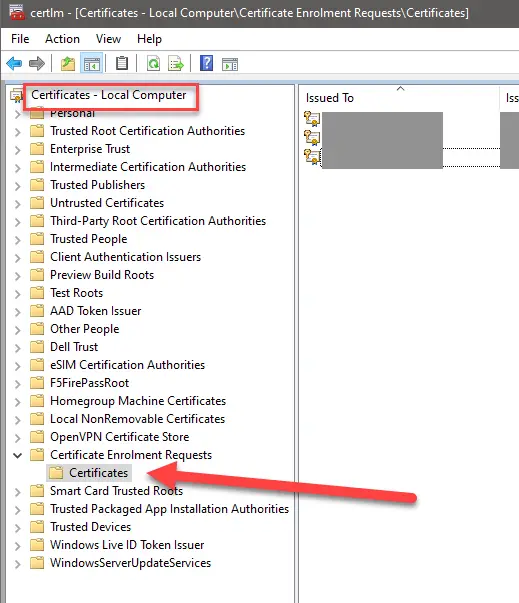Screen dimensions: 519x603
Task: Click the clipboard Properties toolbar icon
Action: click(x=122, y=63)
